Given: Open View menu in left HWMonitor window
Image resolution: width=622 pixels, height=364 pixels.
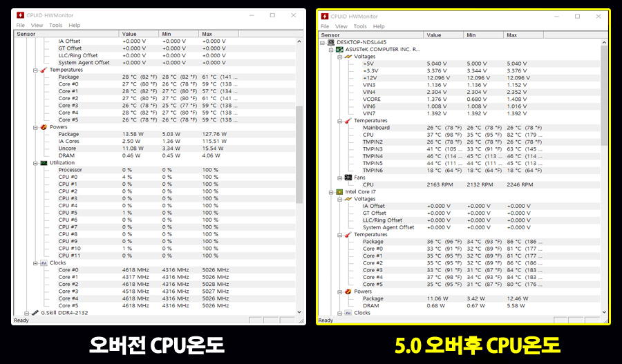Looking at the screenshot, I should point(37,25).
